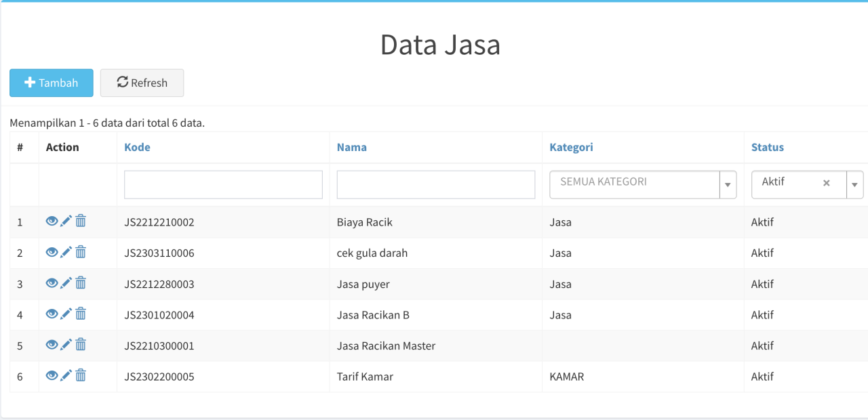Delete the Jasa Racikan B entry
The image size is (868, 420).
[81, 314]
